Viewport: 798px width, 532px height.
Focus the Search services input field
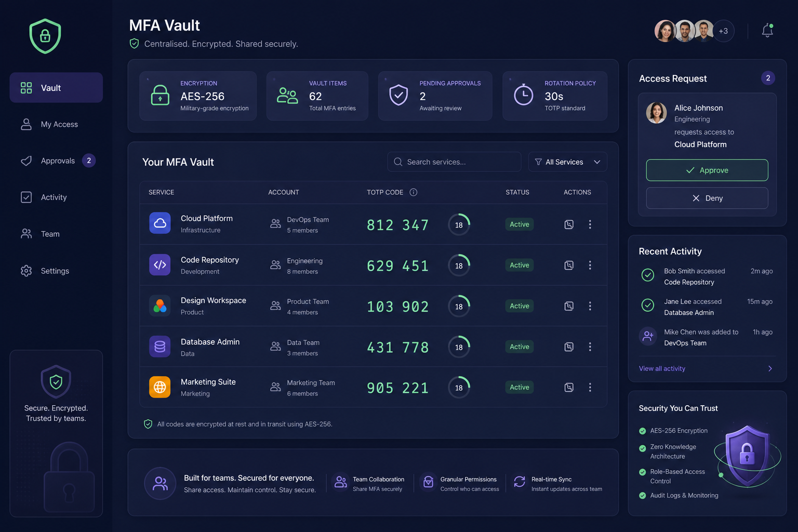(454, 162)
